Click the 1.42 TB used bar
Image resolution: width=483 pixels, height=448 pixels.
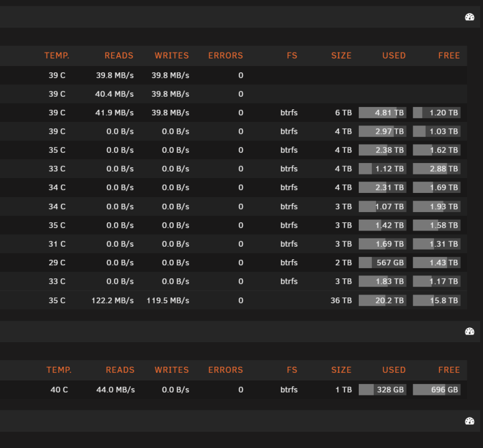(383, 225)
